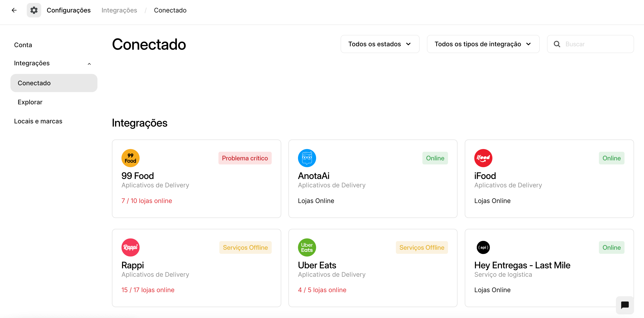The image size is (644, 318).
Task: Click the Integrações breadcrumb link
Action: tap(119, 10)
